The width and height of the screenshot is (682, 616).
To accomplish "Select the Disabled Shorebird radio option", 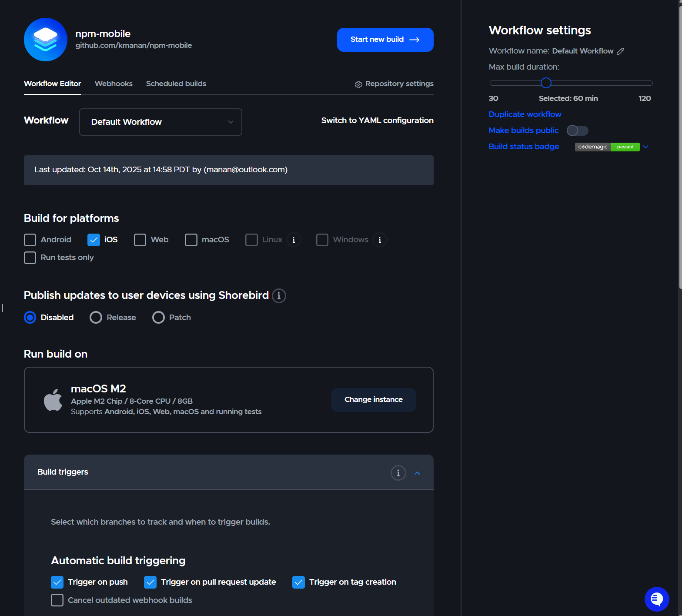I will [x=30, y=318].
